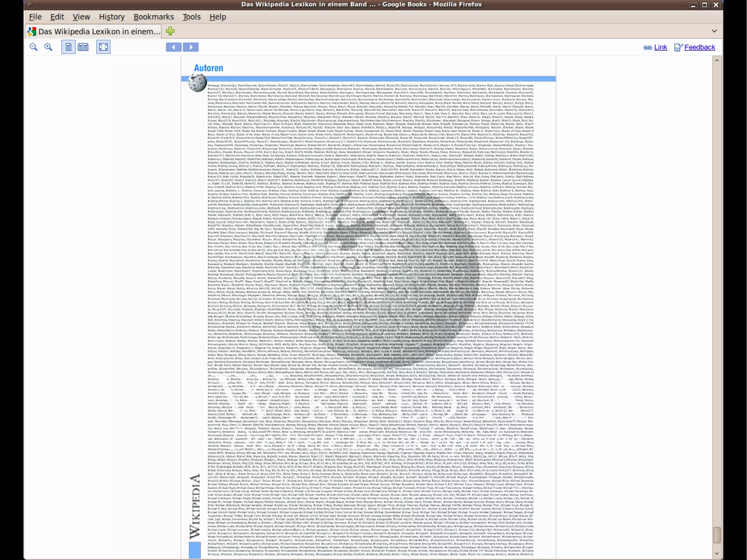Open a new tab with plus icon
Image resolution: width=747 pixels, height=560 pixels.
[170, 31]
